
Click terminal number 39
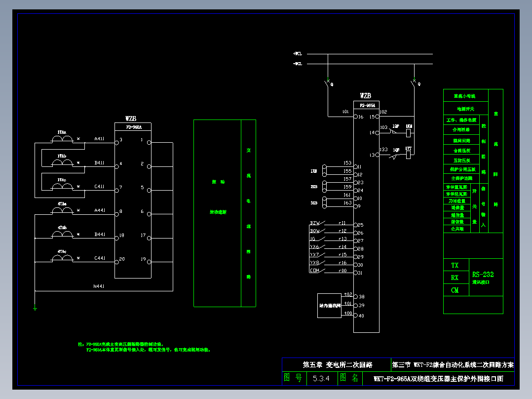362,306
